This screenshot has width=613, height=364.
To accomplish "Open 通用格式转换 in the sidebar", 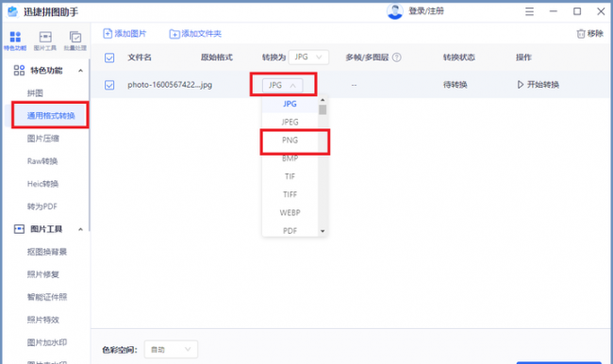I will [51, 116].
